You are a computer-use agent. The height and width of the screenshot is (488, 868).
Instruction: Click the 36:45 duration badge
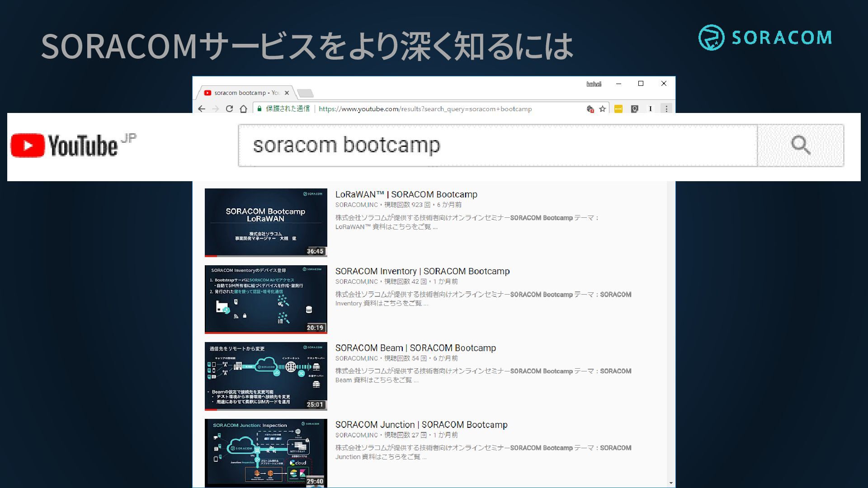tap(315, 251)
